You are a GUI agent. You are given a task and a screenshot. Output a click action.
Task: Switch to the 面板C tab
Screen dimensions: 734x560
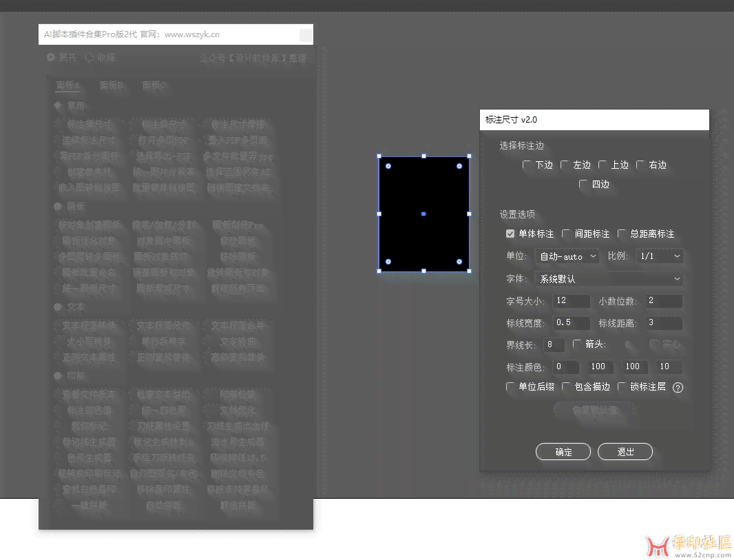[x=154, y=85]
